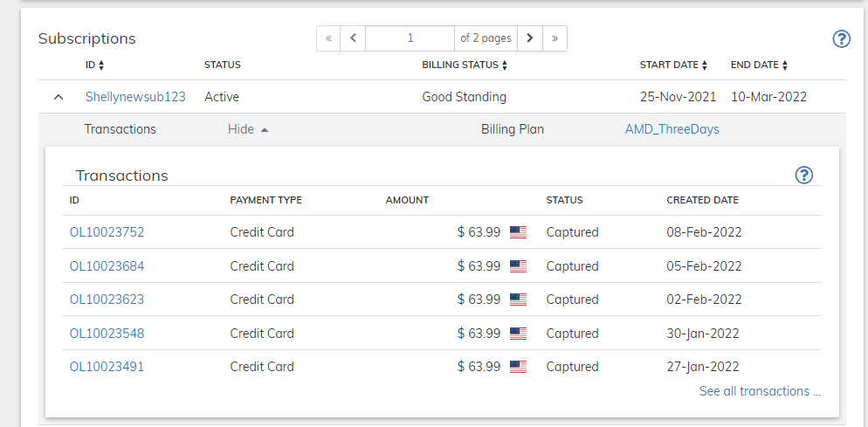Go to previous subscriptions page

point(353,38)
